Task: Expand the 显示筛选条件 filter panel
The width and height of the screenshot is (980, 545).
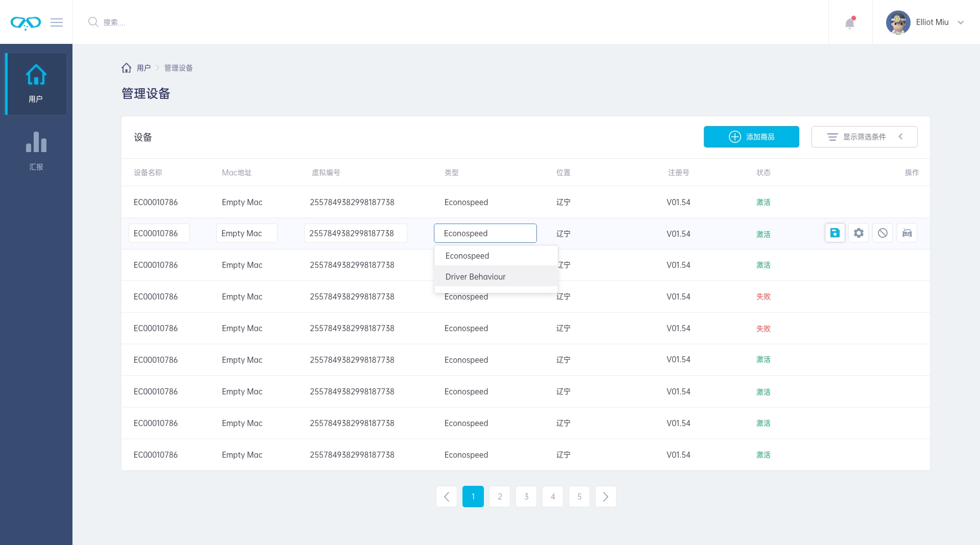Action: click(864, 137)
